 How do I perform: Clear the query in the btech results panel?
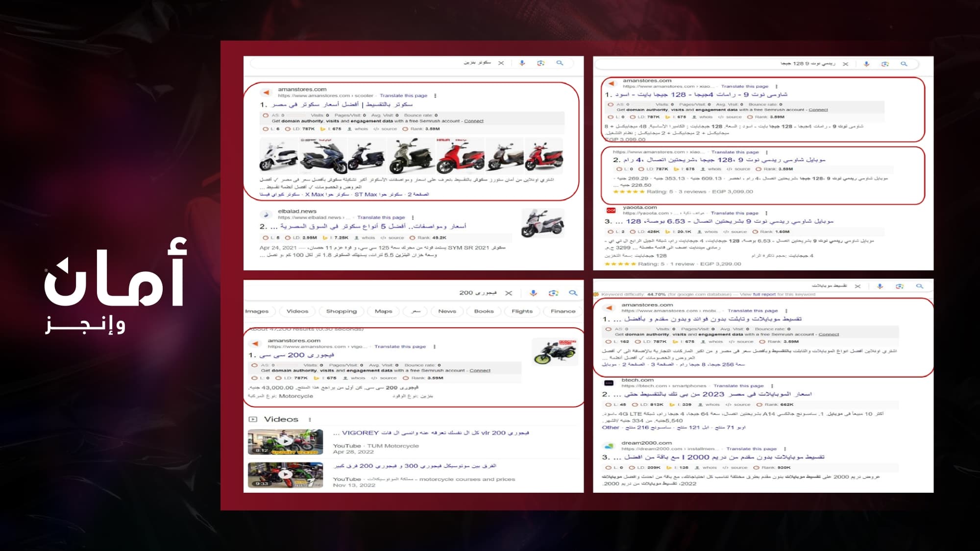coord(857,286)
